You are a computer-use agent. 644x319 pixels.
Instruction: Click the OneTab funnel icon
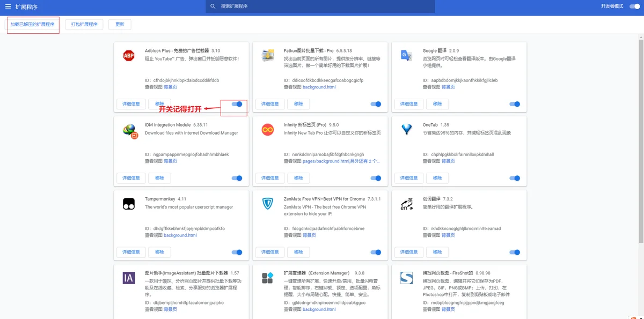(406, 129)
